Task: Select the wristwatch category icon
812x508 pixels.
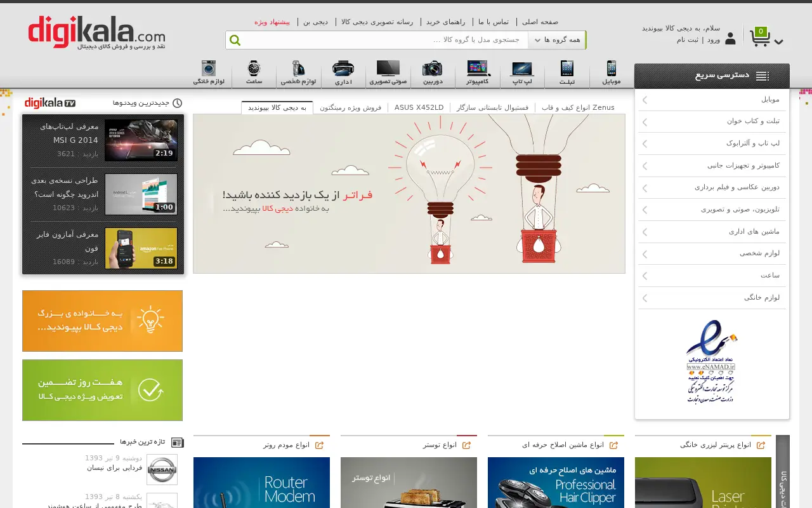Action: pyautogui.click(x=254, y=69)
